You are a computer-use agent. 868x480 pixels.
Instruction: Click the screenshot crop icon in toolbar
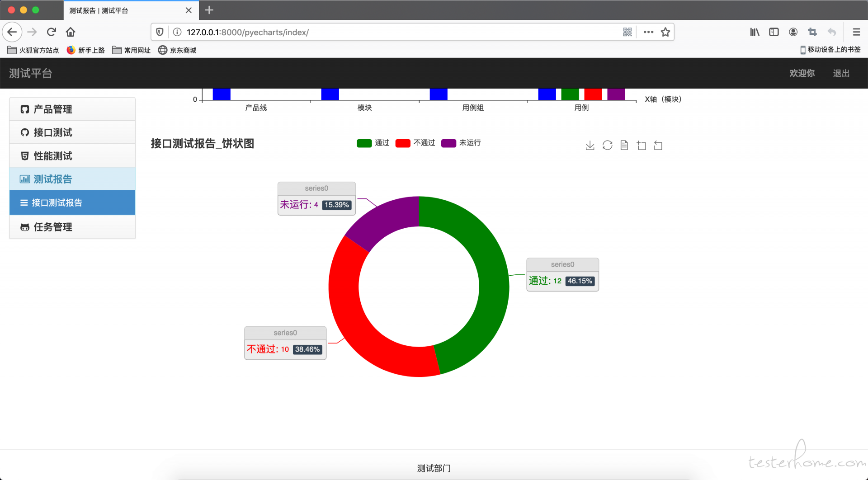(x=812, y=32)
